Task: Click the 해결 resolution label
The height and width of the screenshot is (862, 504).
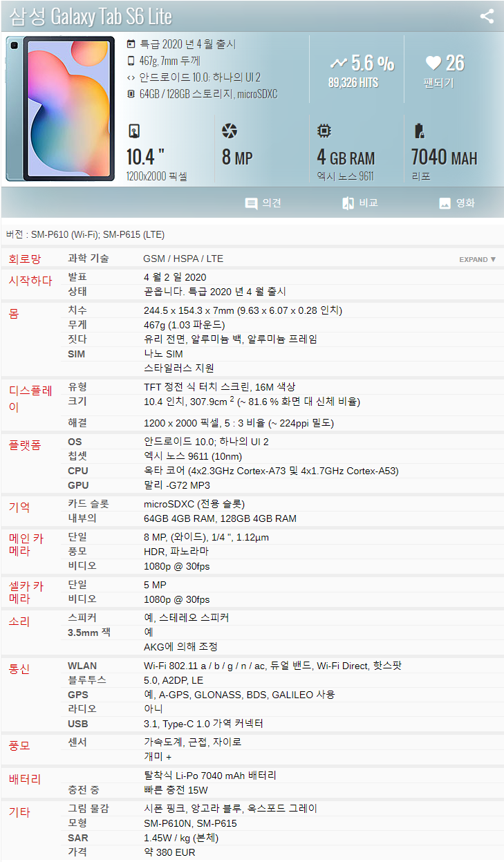Action: point(77,422)
